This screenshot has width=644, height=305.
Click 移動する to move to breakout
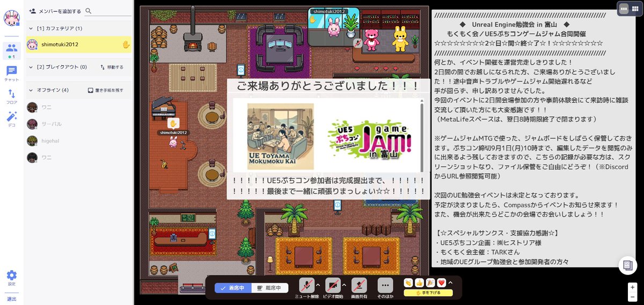(112, 67)
